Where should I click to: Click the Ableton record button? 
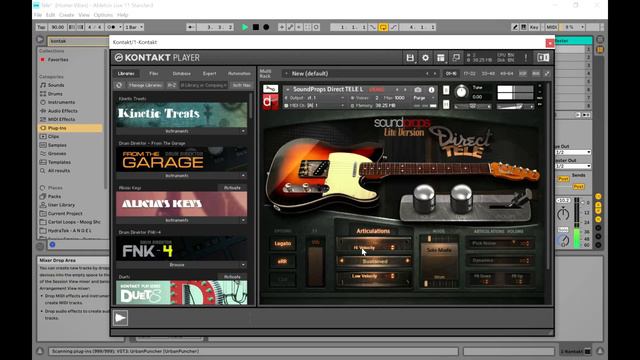(266, 27)
